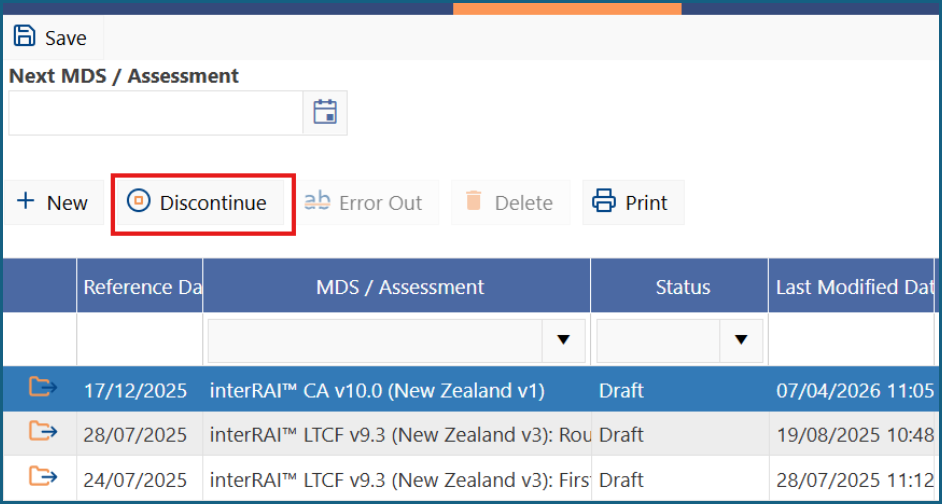Click the Error Out button
The width and height of the screenshot is (942, 504).
tap(366, 202)
